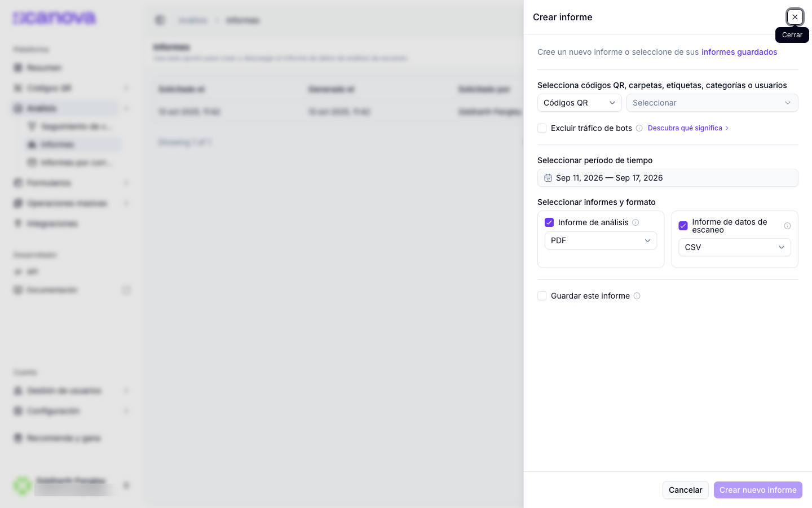The width and height of the screenshot is (812, 508).
Task: Open the Sep 11 – Sep 17, 2026 date field
Action: pyautogui.click(x=668, y=178)
